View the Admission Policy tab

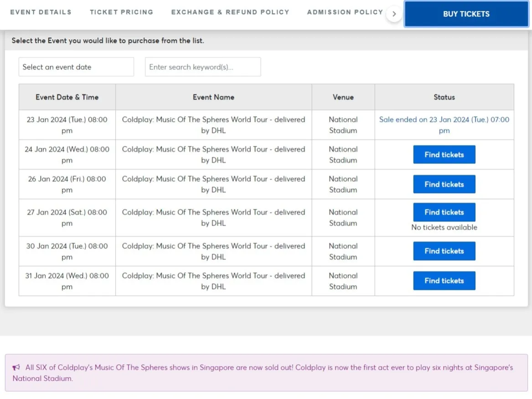pos(345,12)
